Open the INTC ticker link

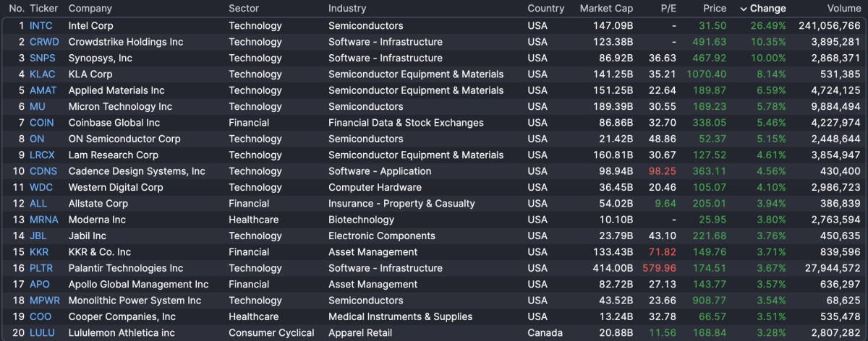(41, 25)
